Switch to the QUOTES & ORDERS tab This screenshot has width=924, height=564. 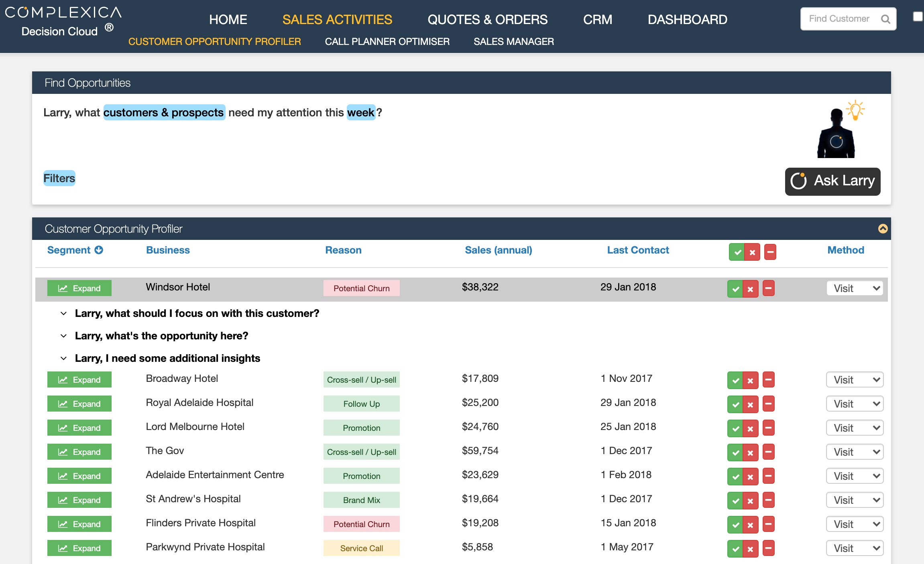point(487,19)
